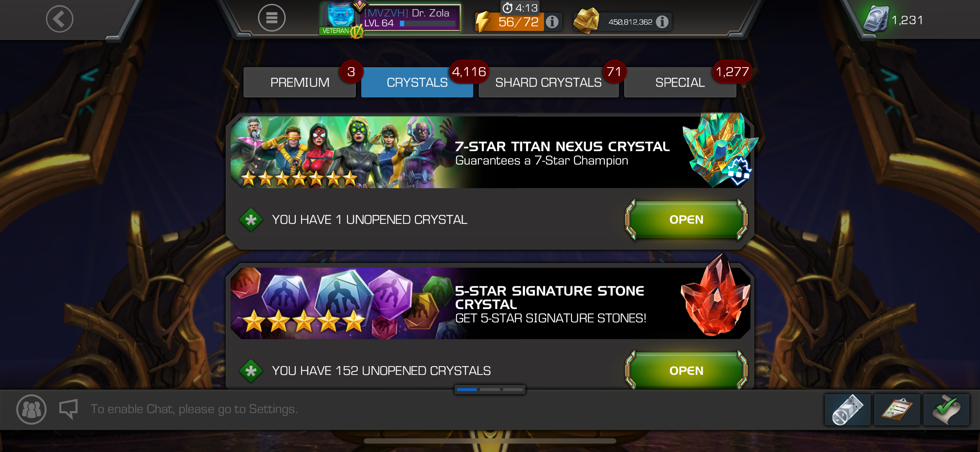Tap the gold info icon
The width and height of the screenshot is (980, 452).
[662, 22]
